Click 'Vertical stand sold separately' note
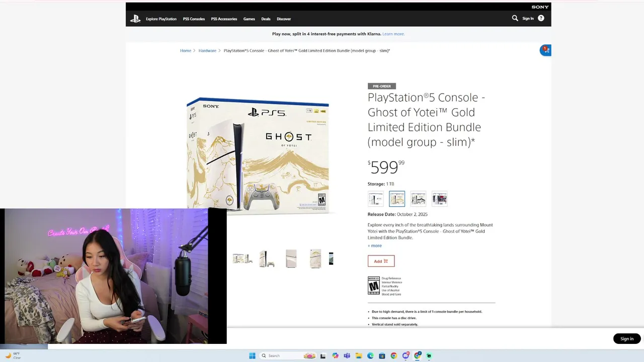This screenshot has height=362, width=644. coord(395,324)
